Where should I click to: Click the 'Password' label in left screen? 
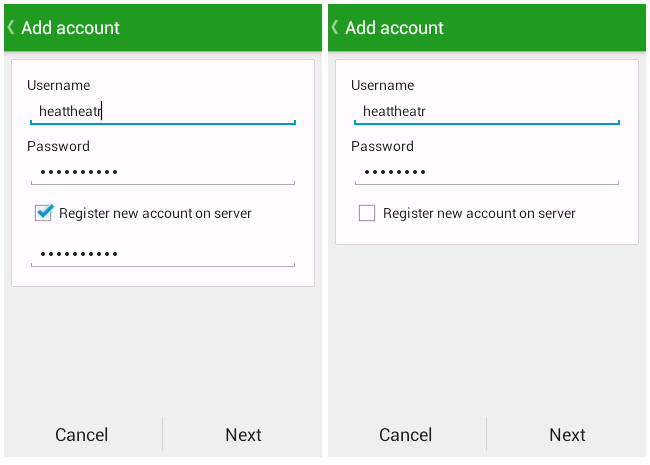(x=58, y=146)
